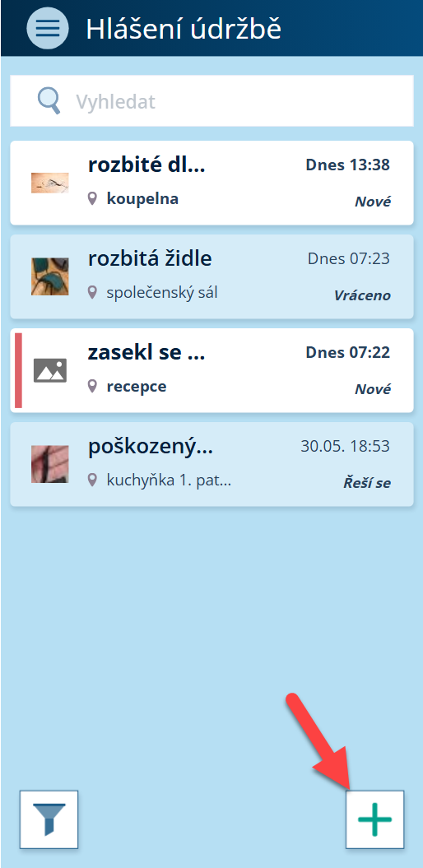Open the poškozený report thumbnail
Viewport: 423px width, 868px height.
(x=50, y=464)
